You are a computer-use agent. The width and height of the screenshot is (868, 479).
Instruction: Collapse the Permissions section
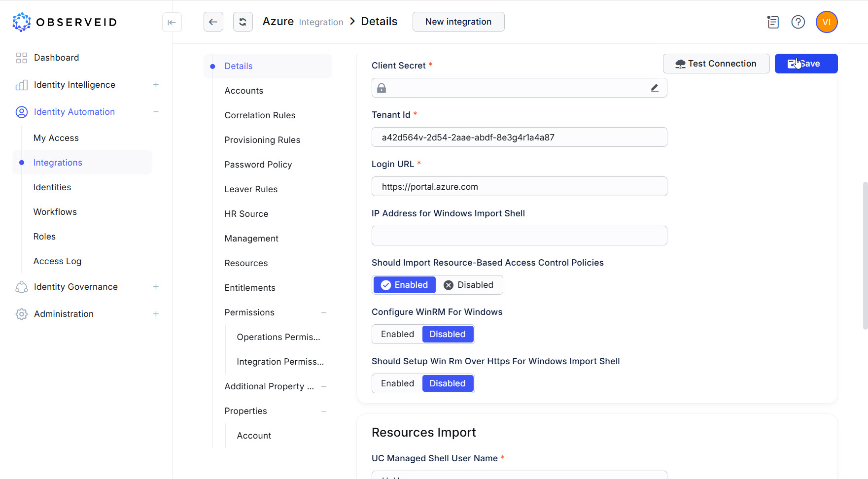[x=324, y=312]
